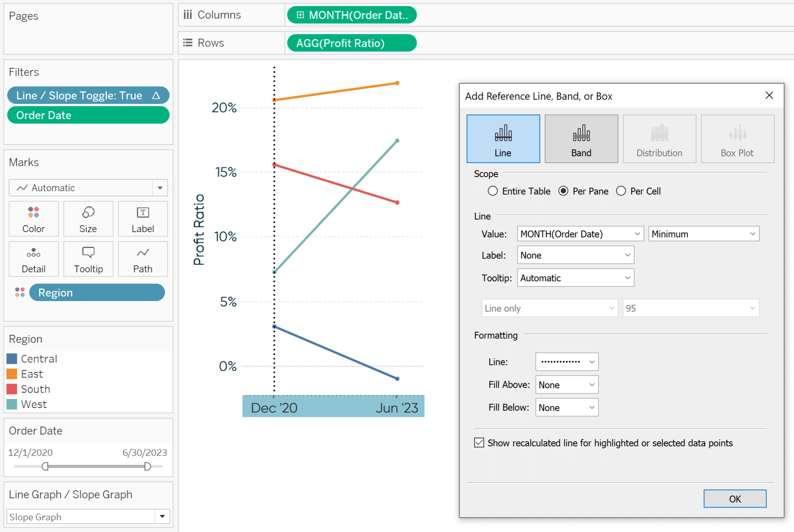Click OK to add the reference line
This screenshot has width=794, height=532.
(x=735, y=499)
